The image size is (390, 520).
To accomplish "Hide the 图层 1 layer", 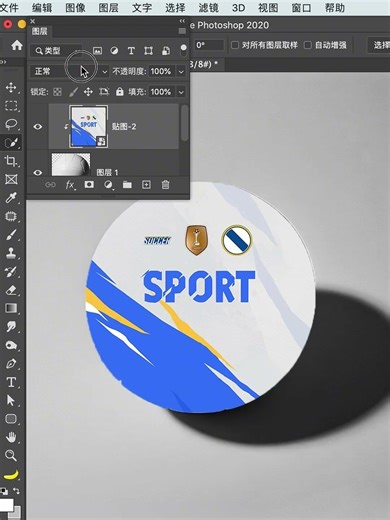I will coord(38,172).
